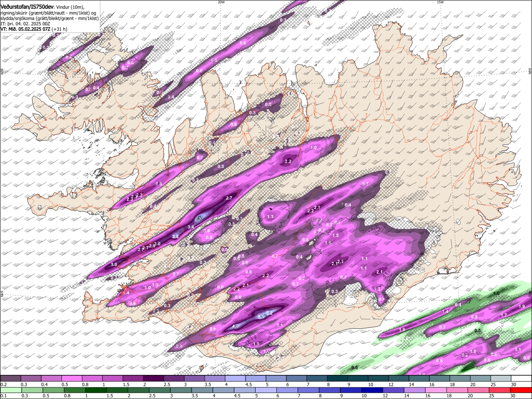Viewport: 532px width, 399px height.
Task: Select the initial time line 'IT: þri. 04. 02. 2025 00Z'
Action: (x=25, y=24)
